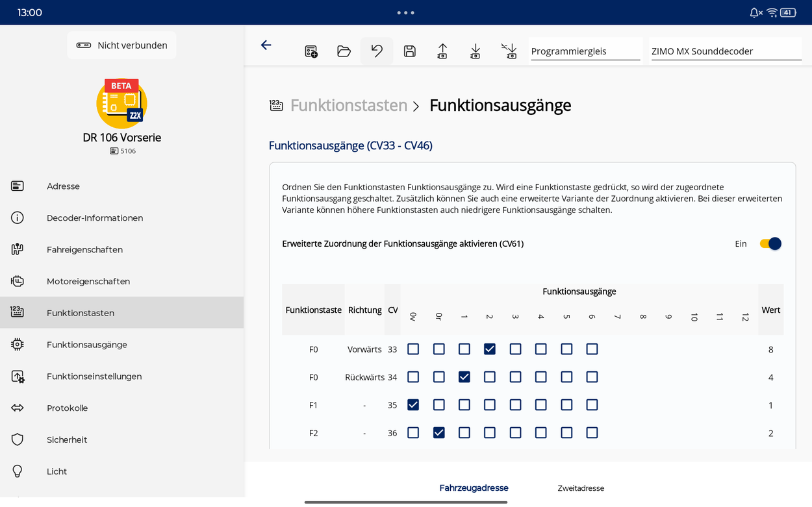Click the Nicht verbunden connection button
Screen dimensions: 812x507
[x=122, y=45]
